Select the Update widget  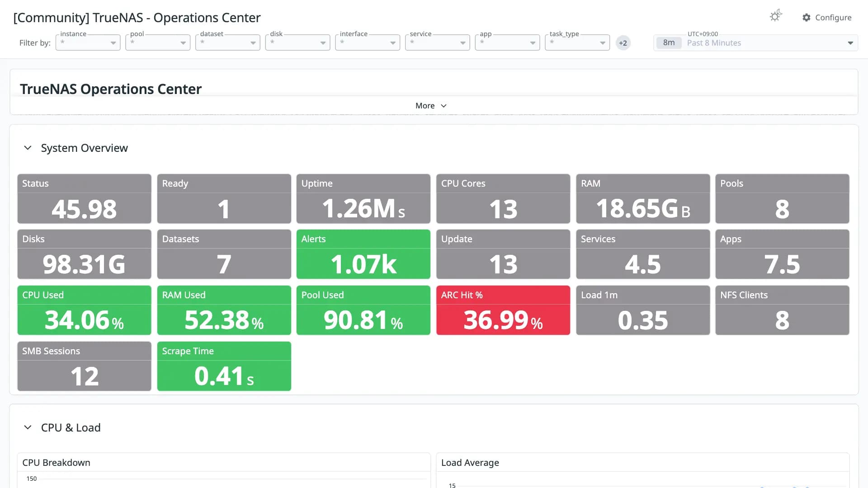503,254
